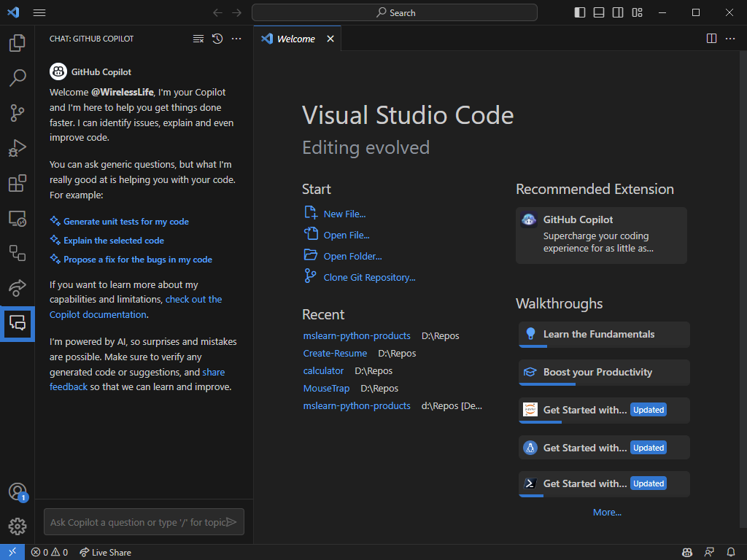
Task: Open the mslearn-python-products recent project
Action: [357, 335]
